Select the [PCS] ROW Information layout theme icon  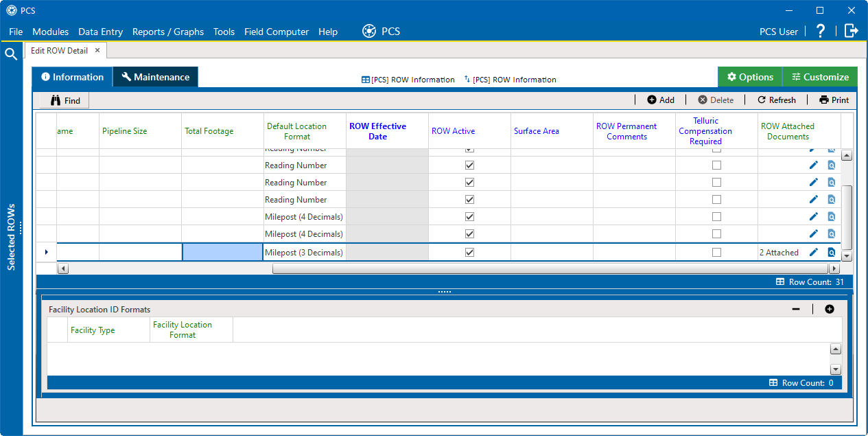click(366, 80)
